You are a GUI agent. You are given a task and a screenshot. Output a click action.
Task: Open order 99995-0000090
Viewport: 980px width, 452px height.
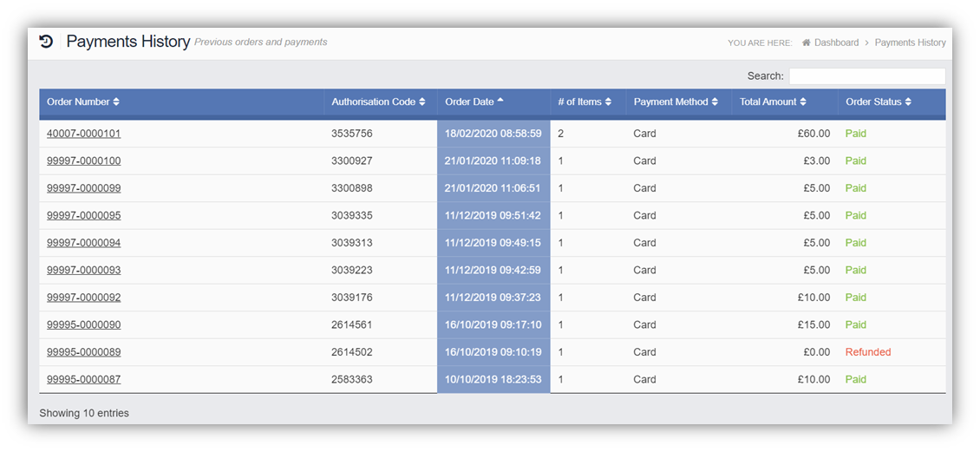[84, 324]
